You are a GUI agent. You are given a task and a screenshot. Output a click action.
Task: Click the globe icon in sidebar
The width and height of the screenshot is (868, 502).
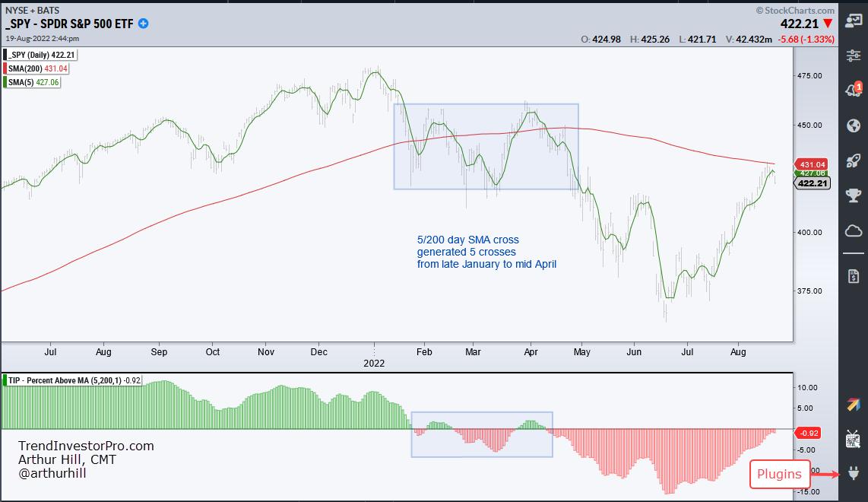853,125
